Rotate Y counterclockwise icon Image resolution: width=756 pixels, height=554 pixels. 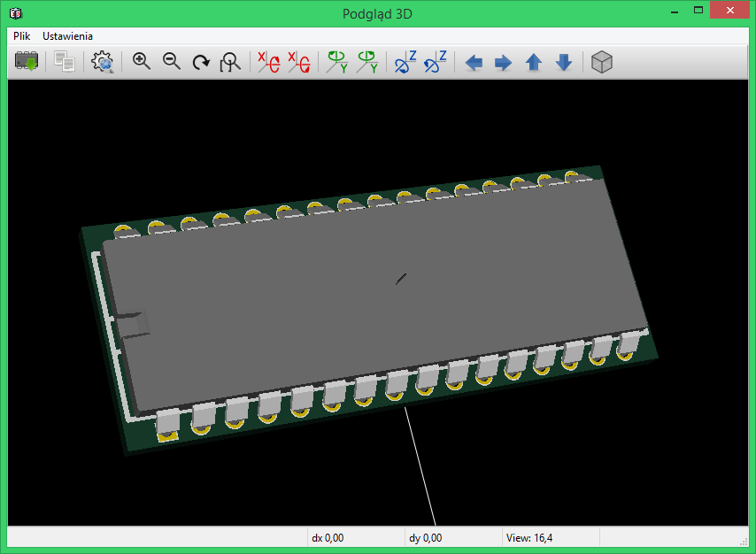click(367, 62)
